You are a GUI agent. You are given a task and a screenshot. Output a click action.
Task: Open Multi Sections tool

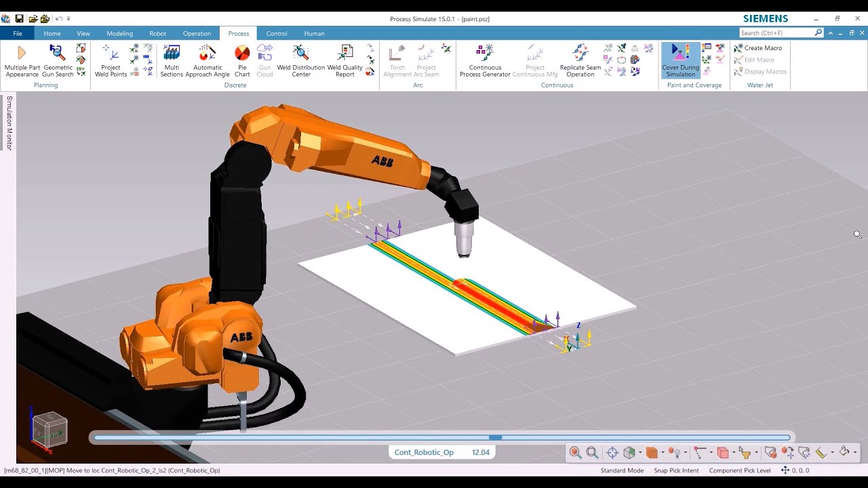172,61
